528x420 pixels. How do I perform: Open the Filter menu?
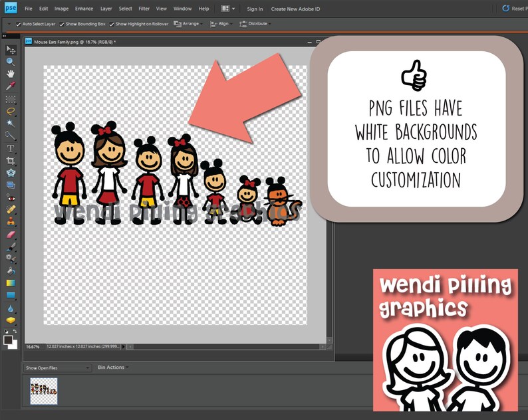[144, 9]
